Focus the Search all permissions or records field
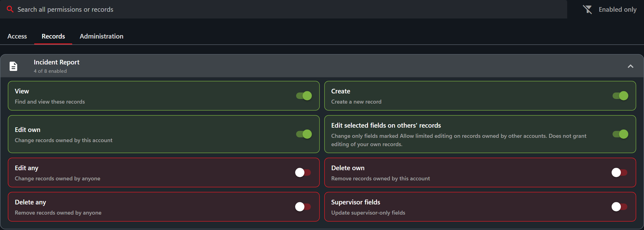The width and height of the screenshot is (644, 230). tap(283, 9)
